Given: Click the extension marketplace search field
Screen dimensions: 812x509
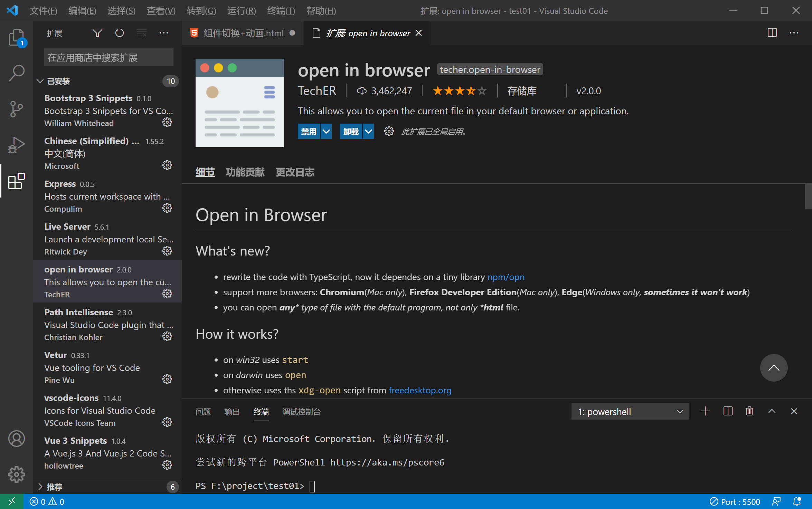Looking at the screenshot, I should pyautogui.click(x=108, y=57).
